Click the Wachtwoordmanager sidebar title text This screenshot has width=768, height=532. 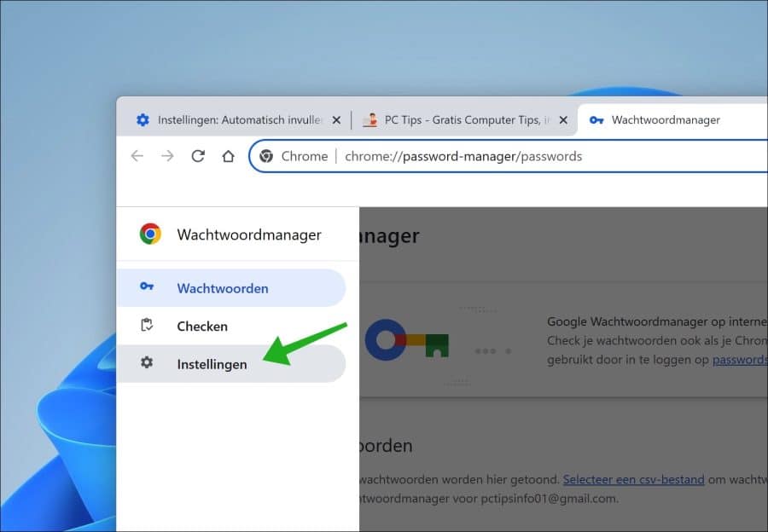click(249, 235)
